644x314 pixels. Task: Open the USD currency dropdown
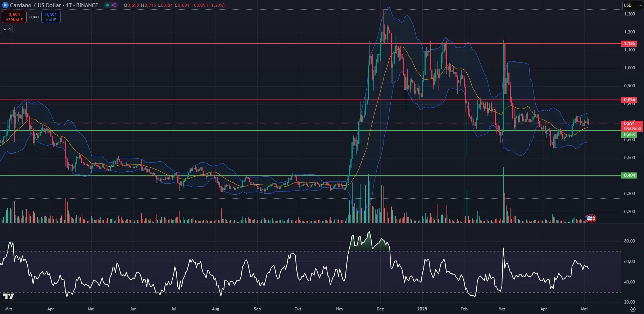(632, 5)
